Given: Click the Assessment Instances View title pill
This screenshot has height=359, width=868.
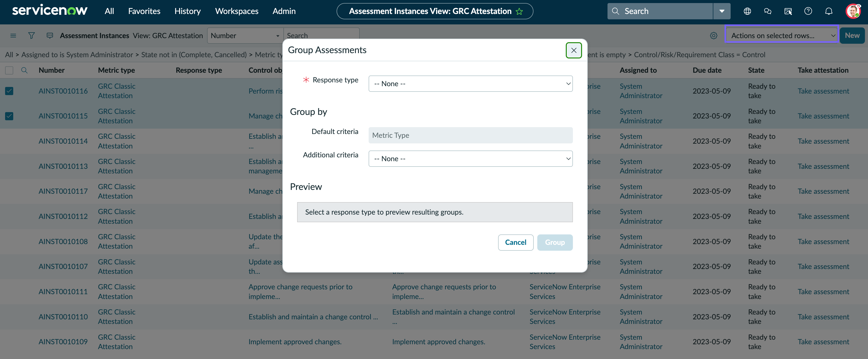Looking at the screenshot, I should (x=435, y=11).
